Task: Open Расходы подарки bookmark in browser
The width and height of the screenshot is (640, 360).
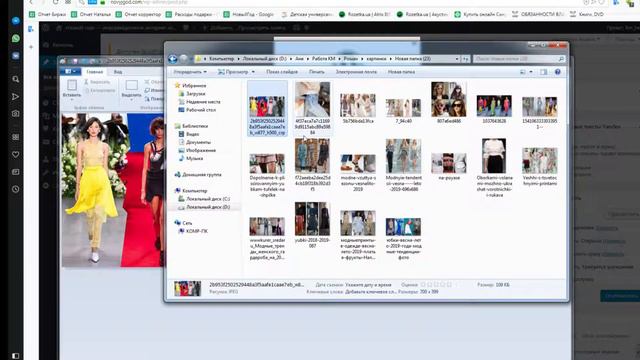Action: tap(190, 14)
